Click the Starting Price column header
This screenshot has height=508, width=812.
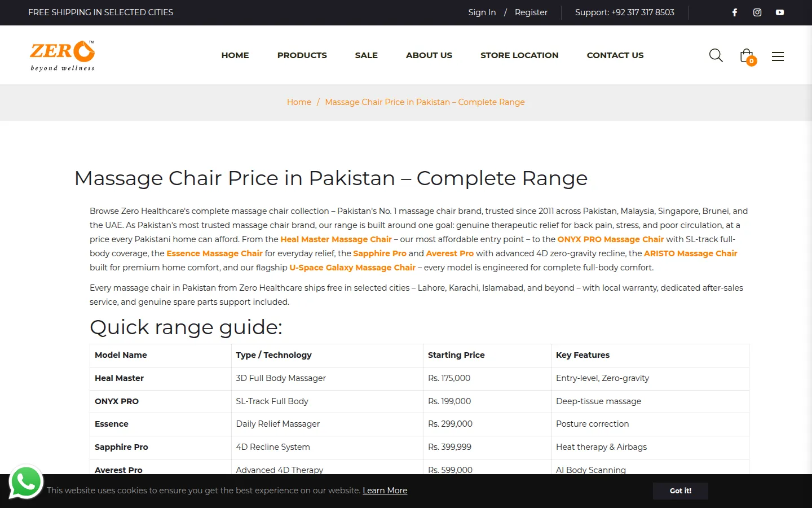487,356
